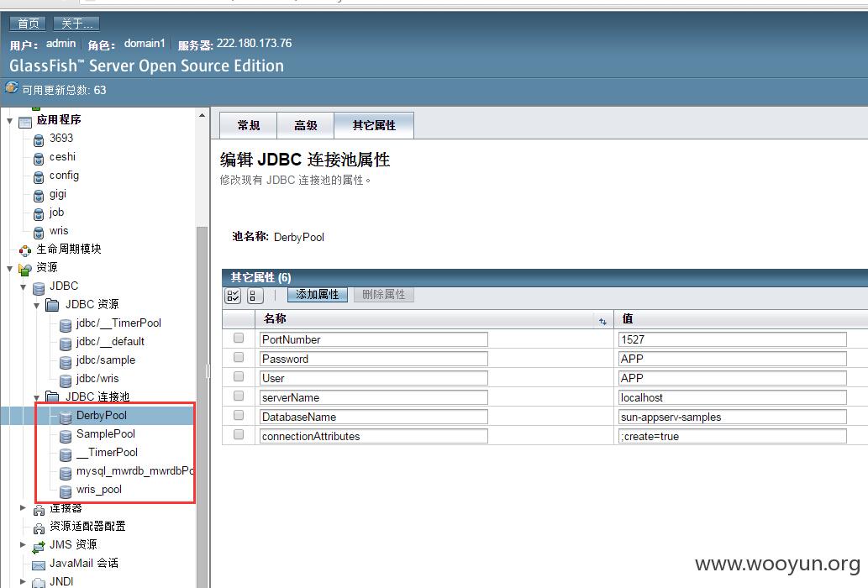Click the icon beside application gigi
The height and width of the screenshot is (588, 868).
[38, 196]
